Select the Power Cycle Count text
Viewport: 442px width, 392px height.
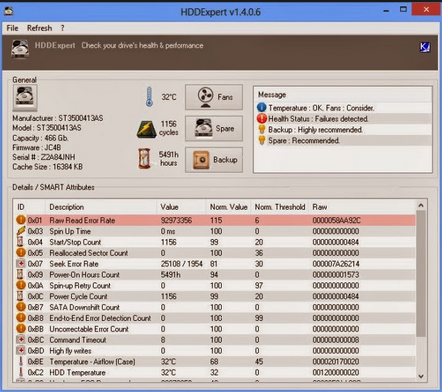[78, 296]
